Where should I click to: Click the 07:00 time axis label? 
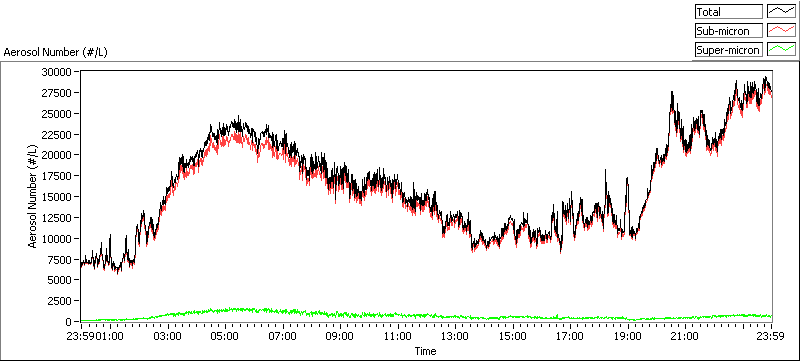(283, 336)
